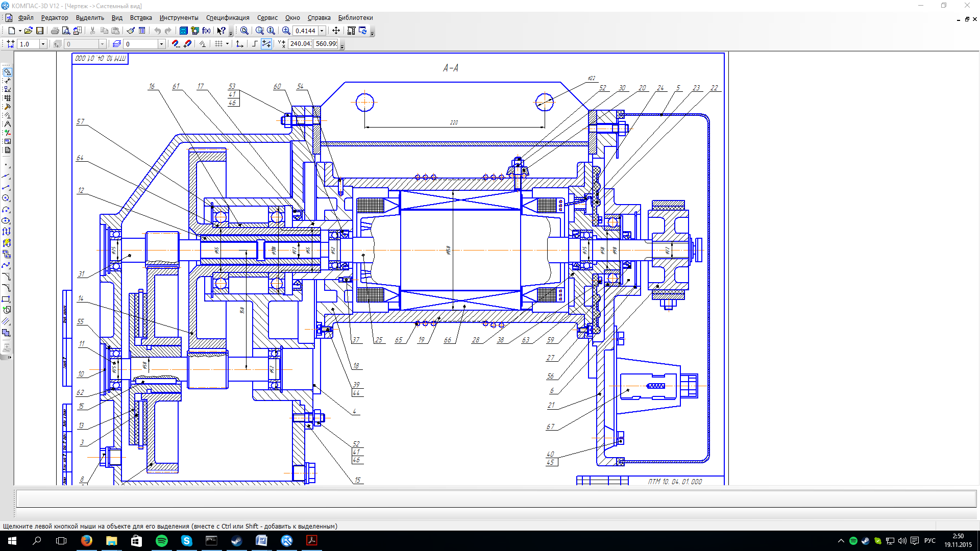Click the Y coordinate field 560.99
This screenshot has width=980, height=551.
326,44
